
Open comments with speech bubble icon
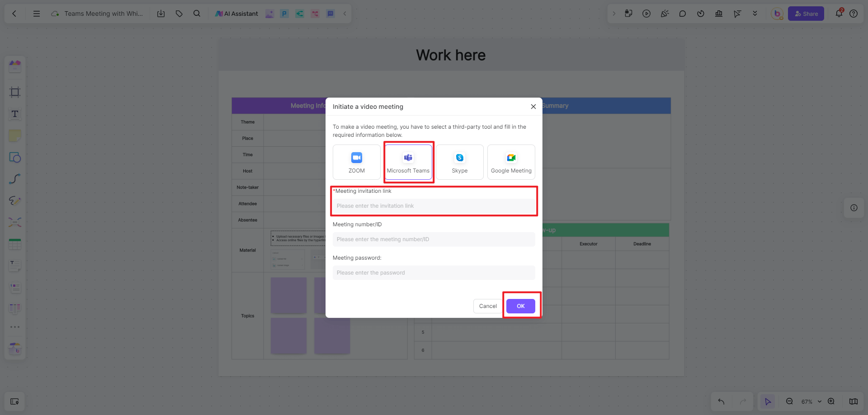683,14
